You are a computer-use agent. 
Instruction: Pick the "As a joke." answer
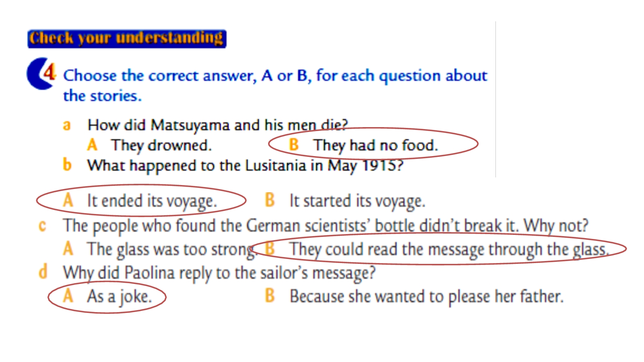tap(119, 297)
